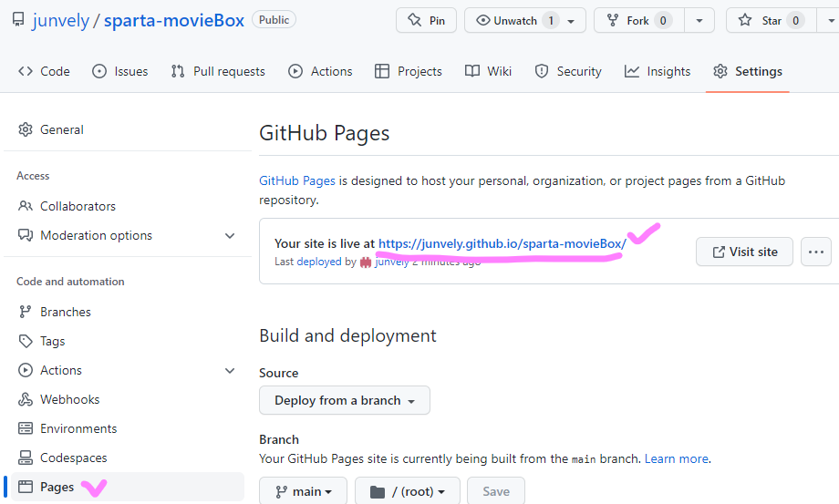Click the table icon on Projects tab
The image size is (839, 504).
(382, 71)
